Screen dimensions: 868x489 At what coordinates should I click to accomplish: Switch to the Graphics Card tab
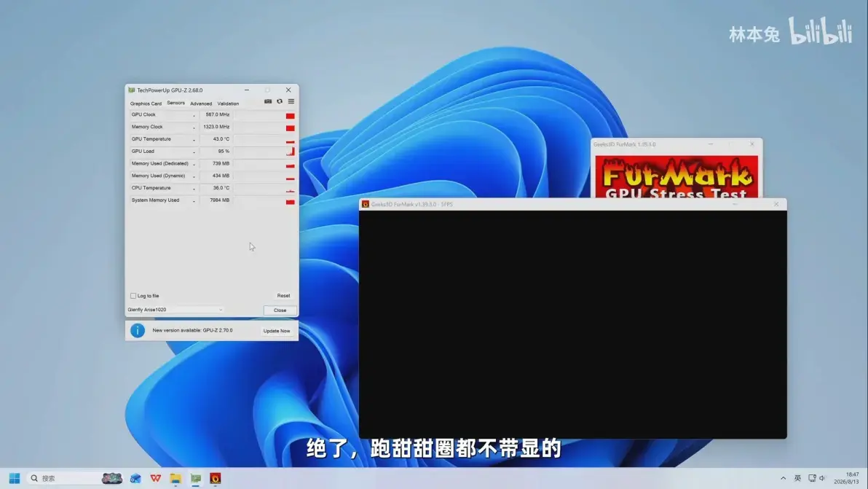pyautogui.click(x=146, y=103)
